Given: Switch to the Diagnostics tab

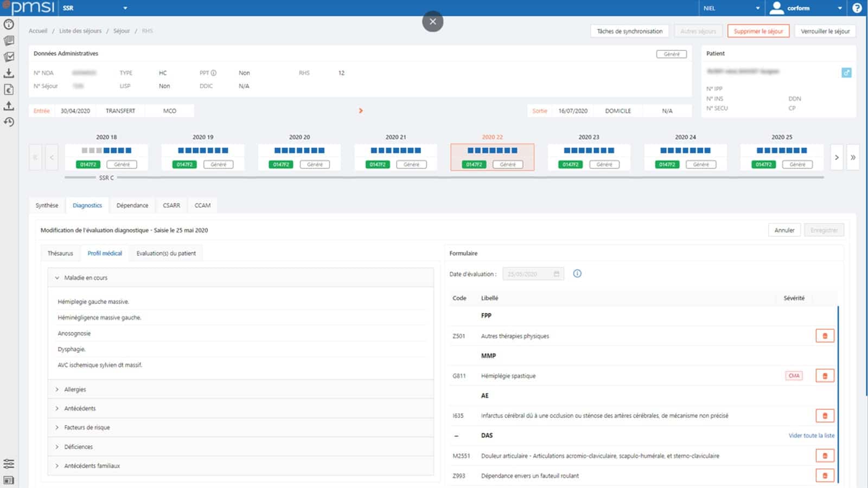Looking at the screenshot, I should (x=87, y=206).
